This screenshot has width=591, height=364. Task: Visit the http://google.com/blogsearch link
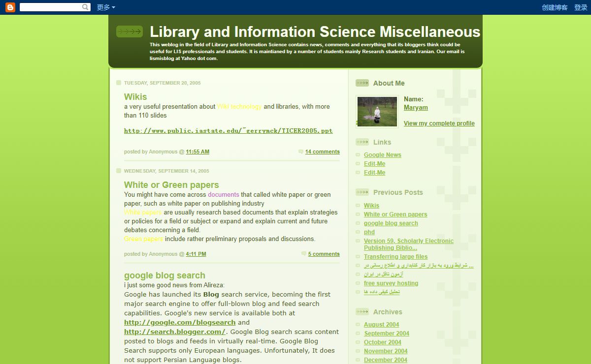[180, 323]
